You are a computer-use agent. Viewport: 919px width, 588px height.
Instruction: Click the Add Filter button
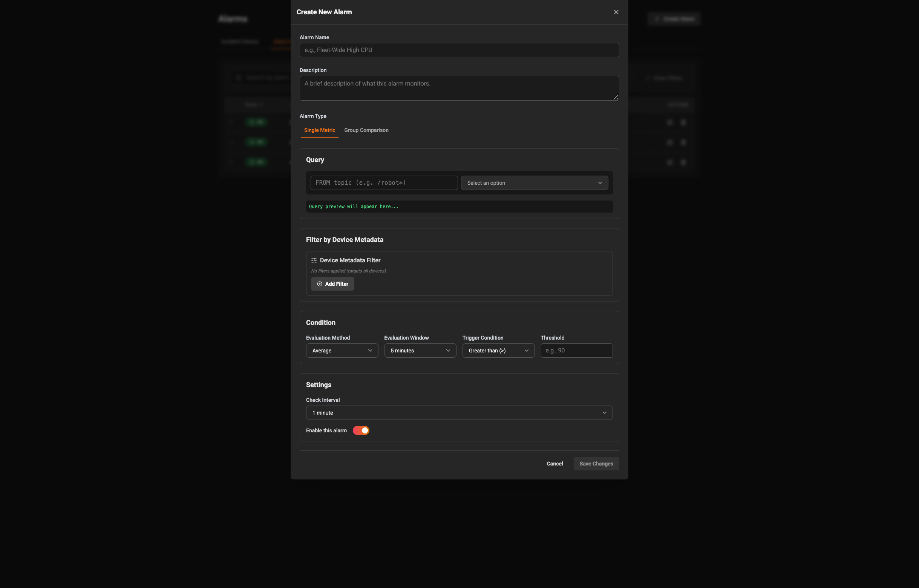pyautogui.click(x=332, y=284)
